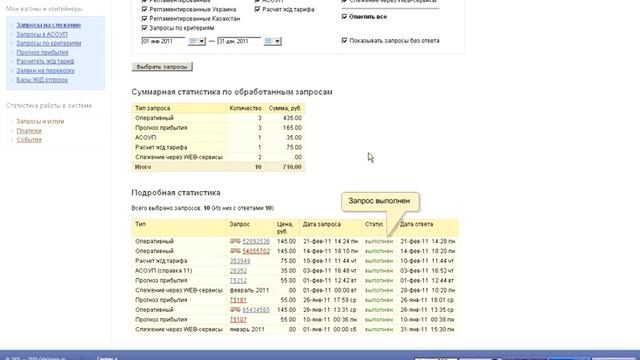The height and width of the screenshot is (360, 640).
Task: Click the Подробная статистика heading
Action: pos(176,193)
